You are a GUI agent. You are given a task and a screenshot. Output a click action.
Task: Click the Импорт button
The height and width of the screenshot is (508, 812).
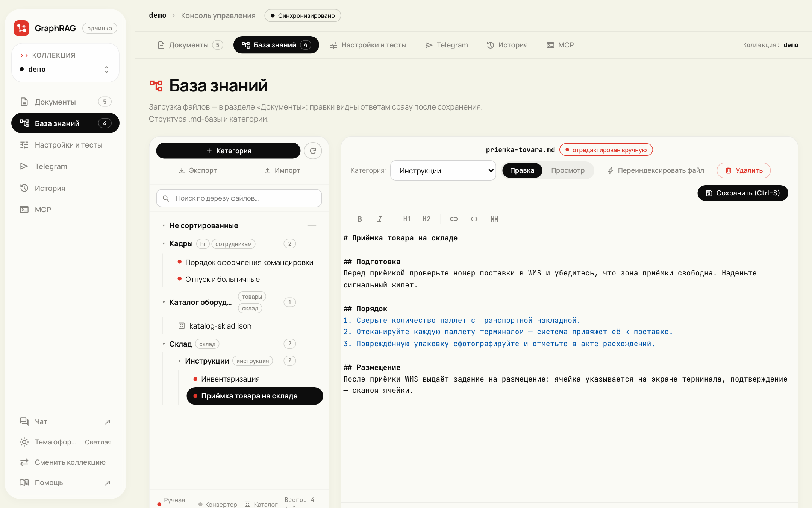point(282,170)
